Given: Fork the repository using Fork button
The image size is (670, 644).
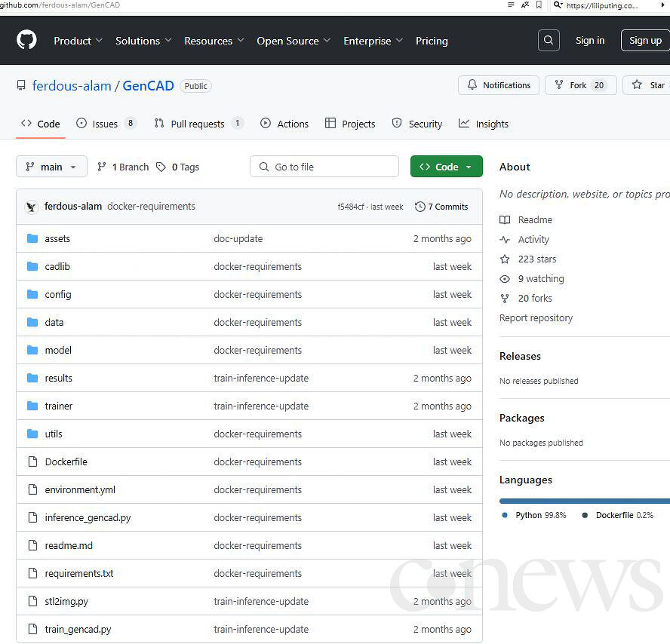Looking at the screenshot, I should (581, 85).
